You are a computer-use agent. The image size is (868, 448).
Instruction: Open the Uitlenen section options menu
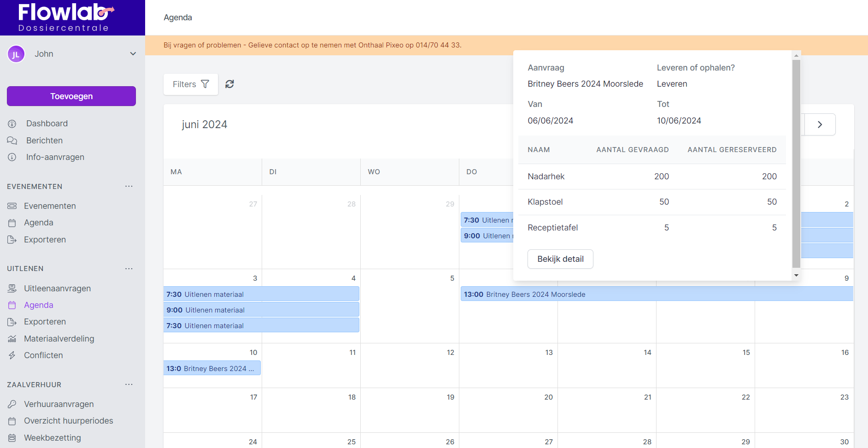click(x=129, y=268)
